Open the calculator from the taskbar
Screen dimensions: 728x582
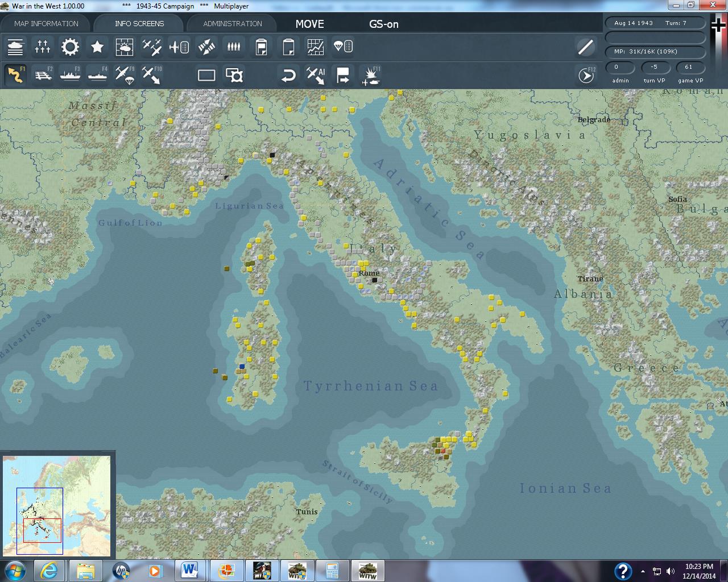click(x=332, y=570)
